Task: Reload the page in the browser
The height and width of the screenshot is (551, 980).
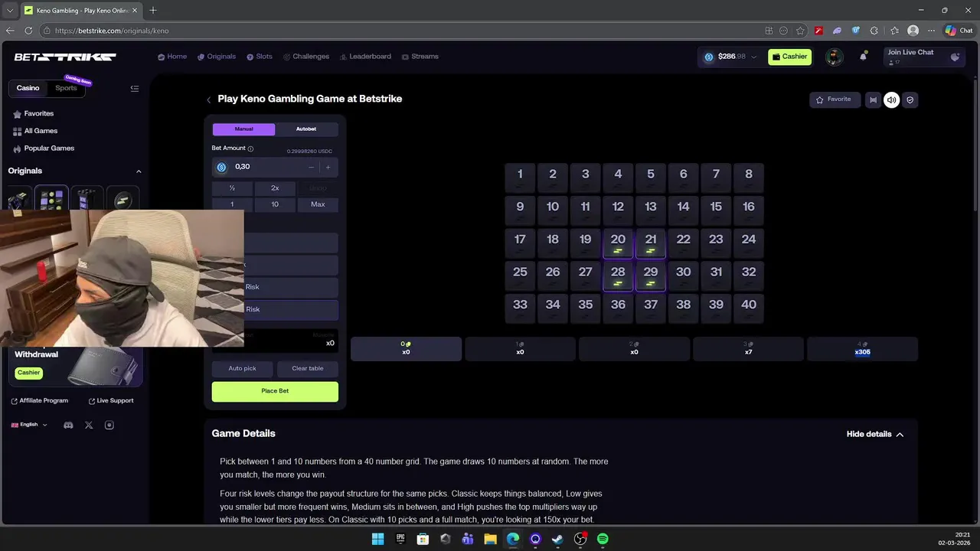Action: click(28, 31)
